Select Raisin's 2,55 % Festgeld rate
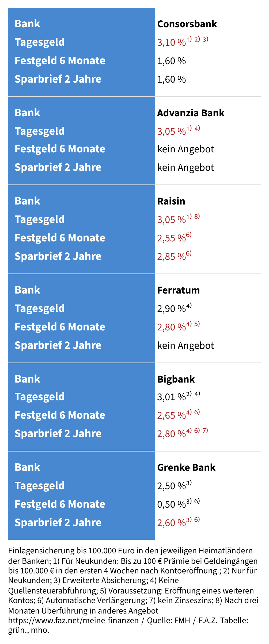Image resolution: width=269 pixels, height=644 pixels. pos(172,238)
